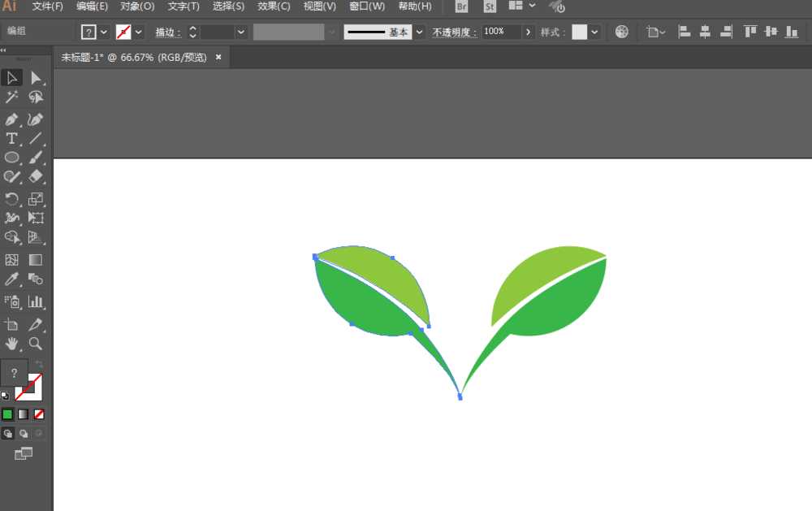Toggle align horizontal center
812x511 pixels.
click(703, 31)
